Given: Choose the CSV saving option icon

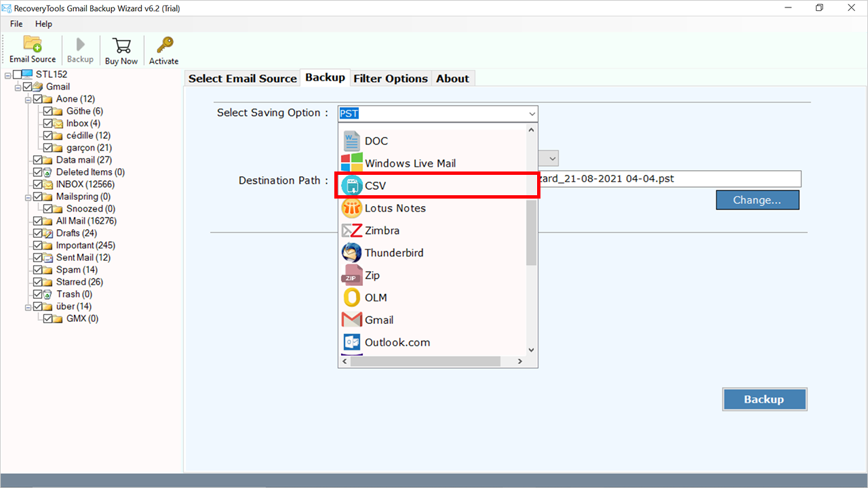Looking at the screenshot, I should (x=352, y=185).
